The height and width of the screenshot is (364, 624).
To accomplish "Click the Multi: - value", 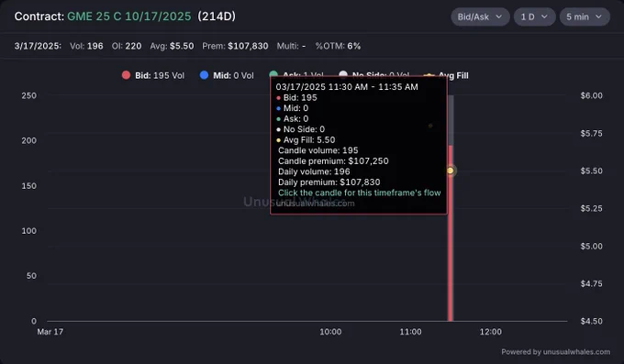I will pos(291,46).
